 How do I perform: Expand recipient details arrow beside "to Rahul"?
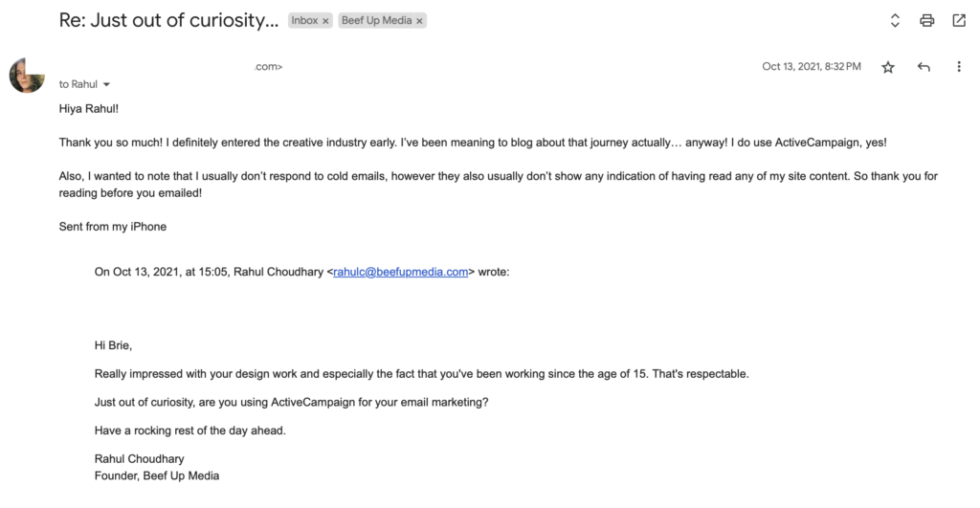(x=106, y=85)
